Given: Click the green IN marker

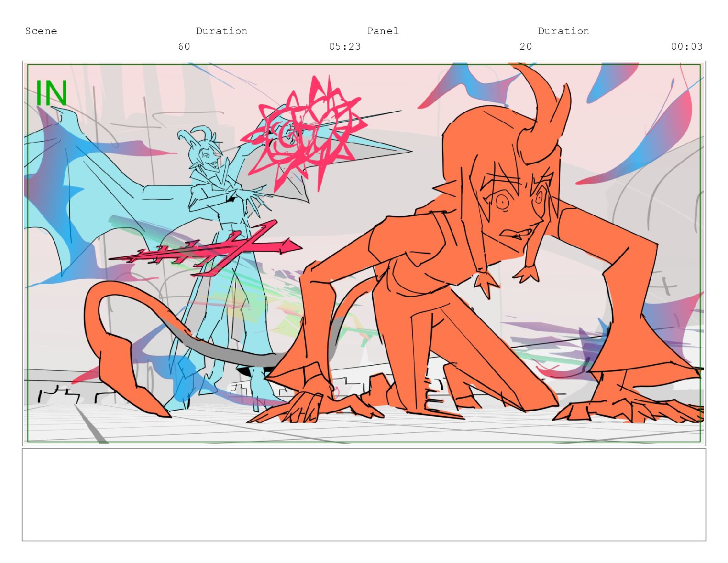Looking at the screenshot, I should click(x=51, y=93).
